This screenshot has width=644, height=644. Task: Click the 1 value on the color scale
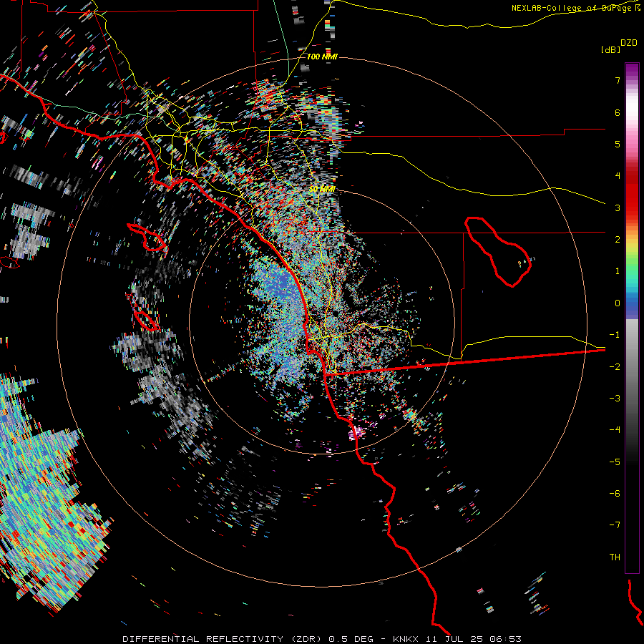tap(618, 271)
